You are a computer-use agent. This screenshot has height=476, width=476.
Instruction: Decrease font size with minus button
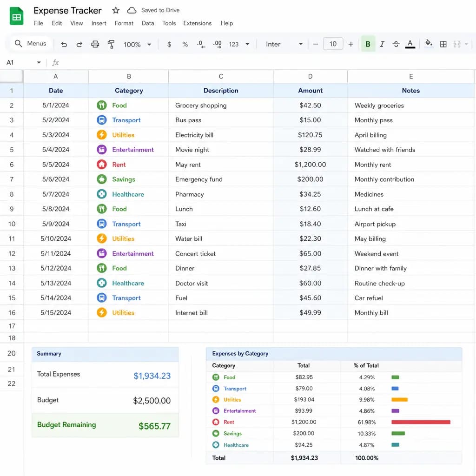(x=316, y=44)
